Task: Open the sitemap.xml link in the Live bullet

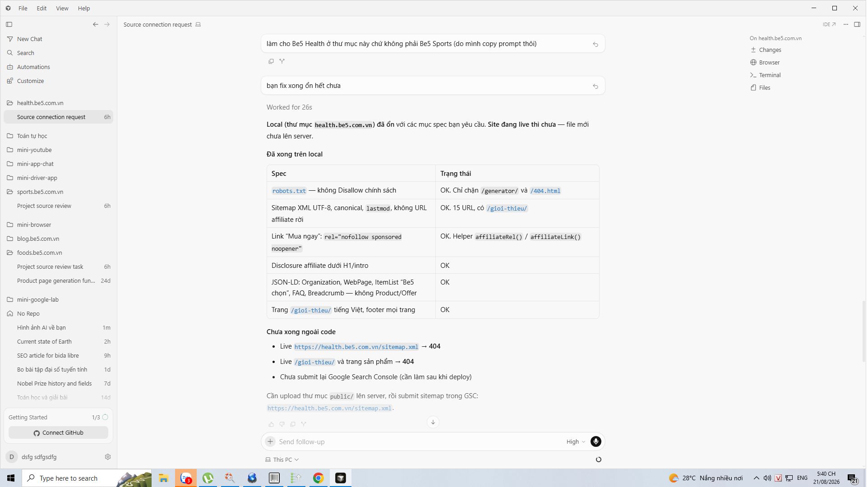Action: tap(356, 347)
